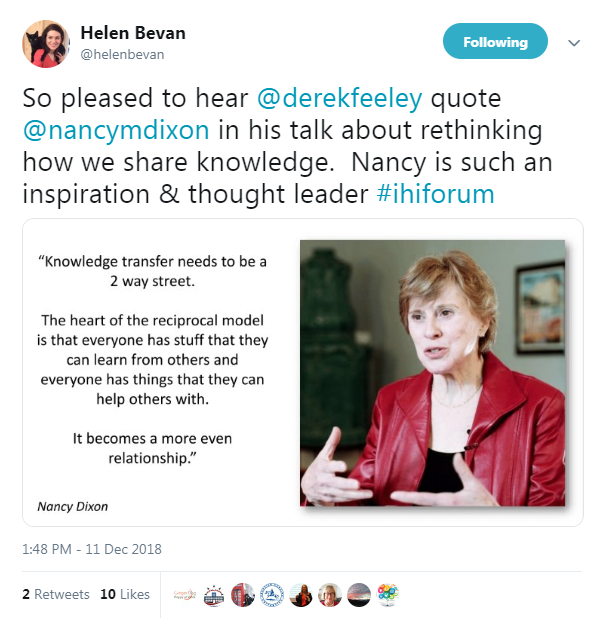This screenshot has height=618, width=614.
Task: Open the @derekfeeley mention
Action: tap(340, 98)
